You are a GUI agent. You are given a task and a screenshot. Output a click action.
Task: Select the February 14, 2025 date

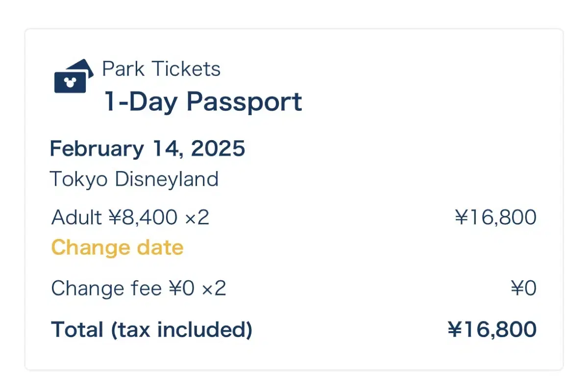pos(147,148)
